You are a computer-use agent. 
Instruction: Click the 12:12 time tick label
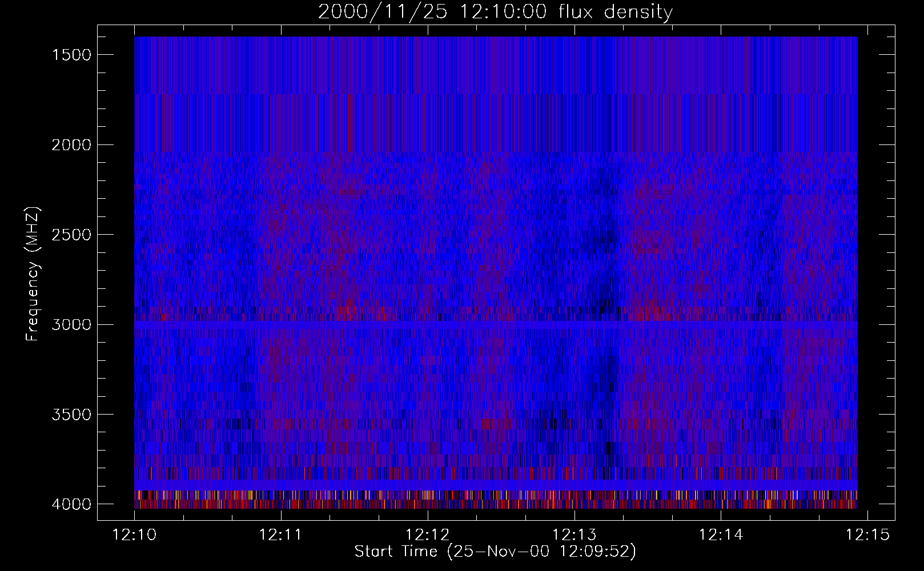(427, 535)
